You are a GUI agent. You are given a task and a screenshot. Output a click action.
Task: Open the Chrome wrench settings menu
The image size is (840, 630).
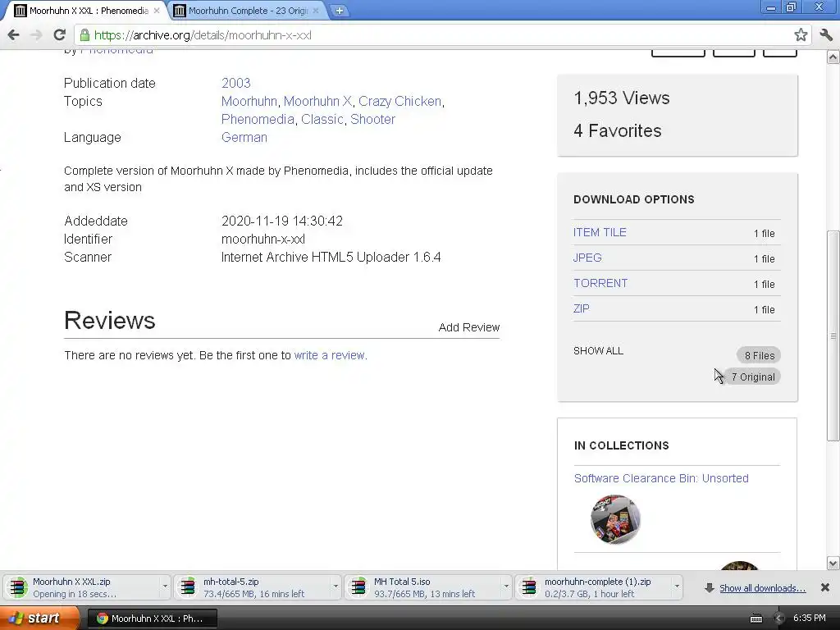coord(826,35)
